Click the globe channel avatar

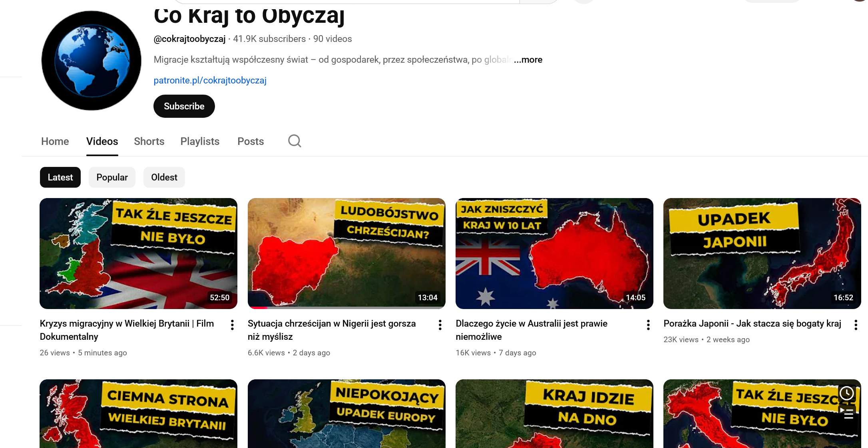tap(92, 61)
